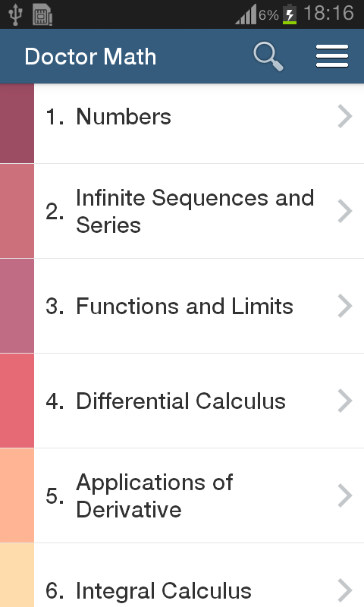Open chapter 3 Functions and Limits
Image resolution: width=364 pixels, height=607 pixels.
tap(199, 306)
